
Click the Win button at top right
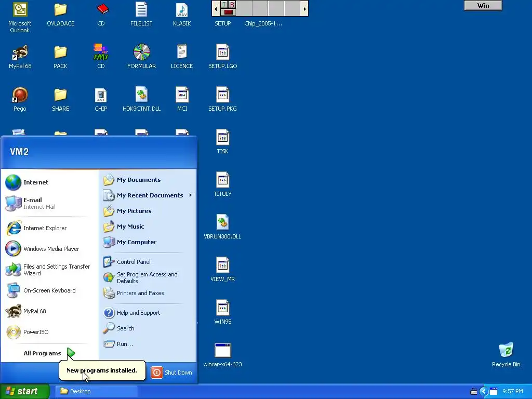pos(483,5)
